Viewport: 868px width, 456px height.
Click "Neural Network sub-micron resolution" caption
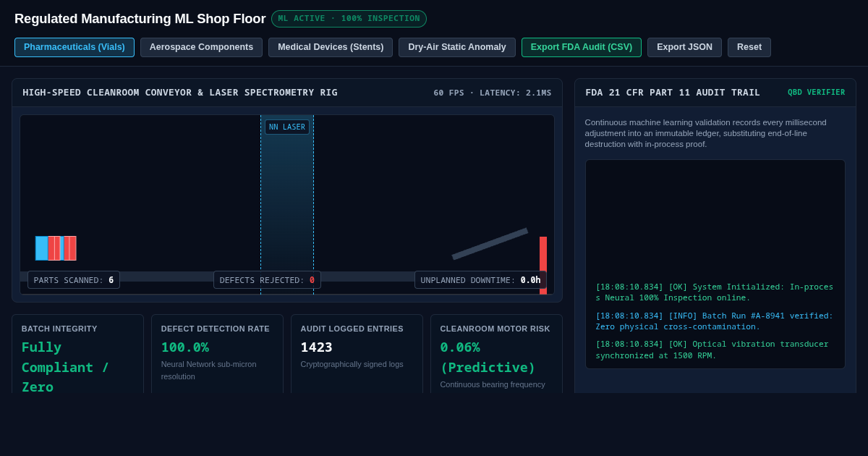209,370
